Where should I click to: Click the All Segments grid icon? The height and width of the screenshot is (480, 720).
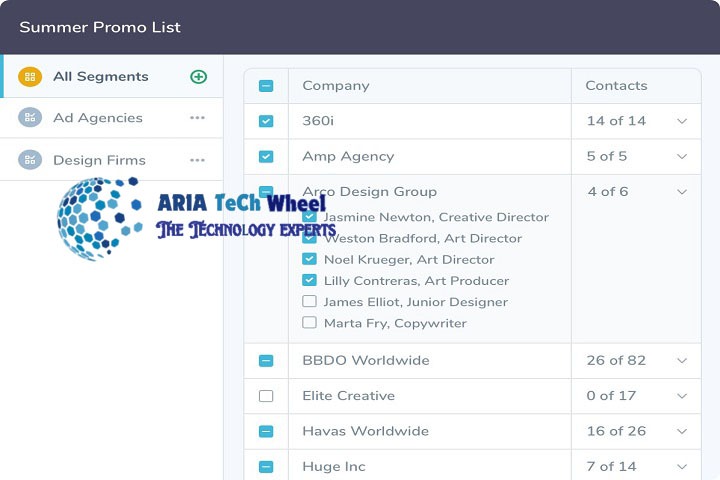[30, 77]
